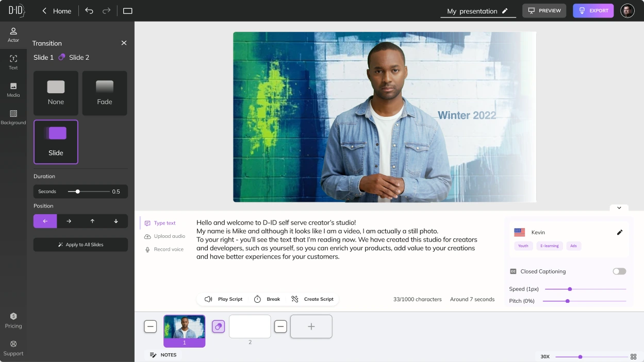Open grid view of slides
This screenshot has height=362, width=644.
click(x=633, y=356)
